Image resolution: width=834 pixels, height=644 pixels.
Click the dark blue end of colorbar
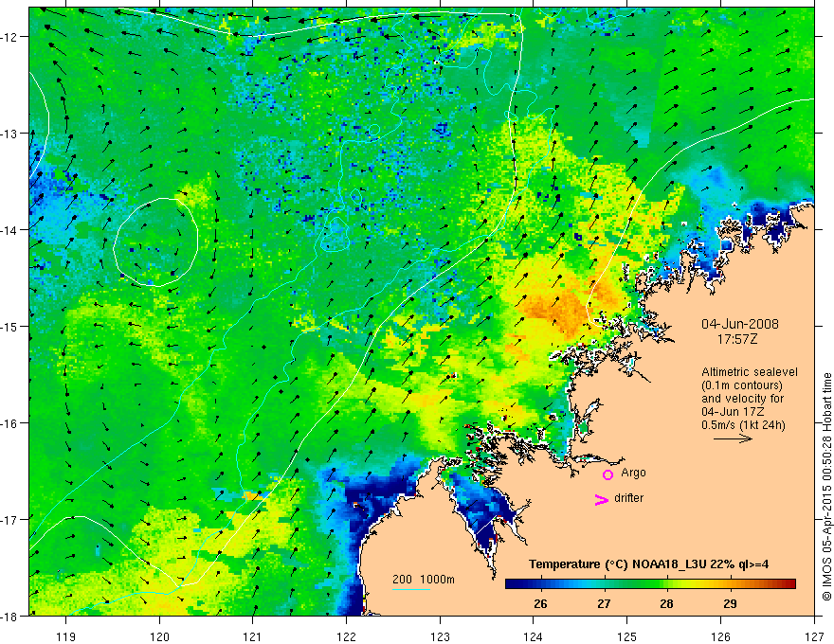coord(512,584)
